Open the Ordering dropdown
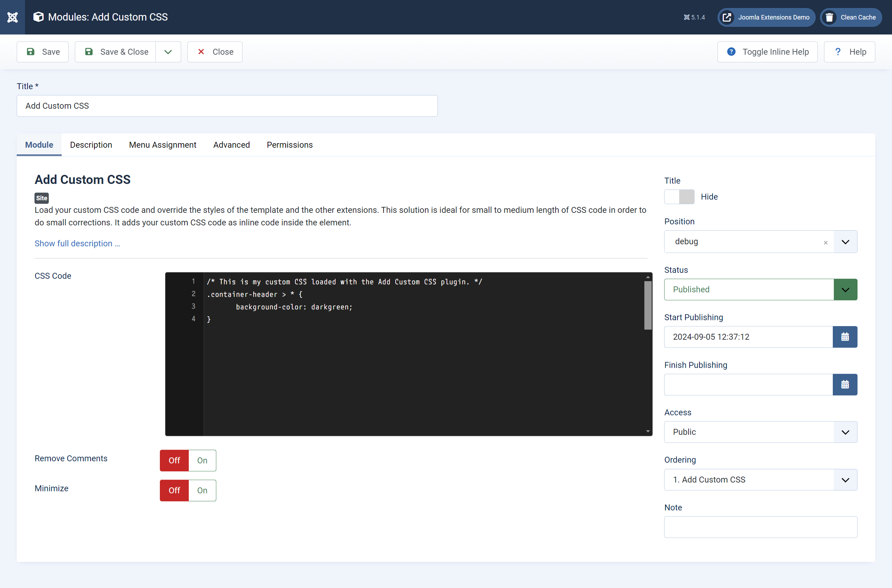 click(x=761, y=480)
